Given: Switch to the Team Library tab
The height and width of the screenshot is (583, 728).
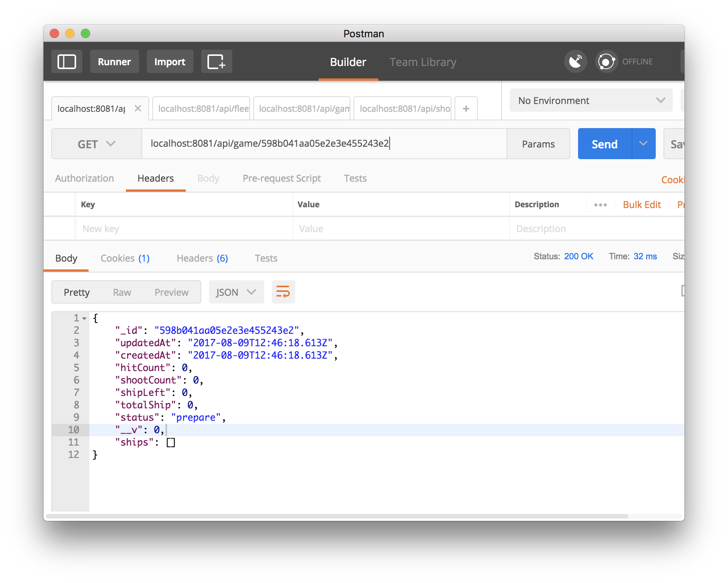Looking at the screenshot, I should [423, 62].
